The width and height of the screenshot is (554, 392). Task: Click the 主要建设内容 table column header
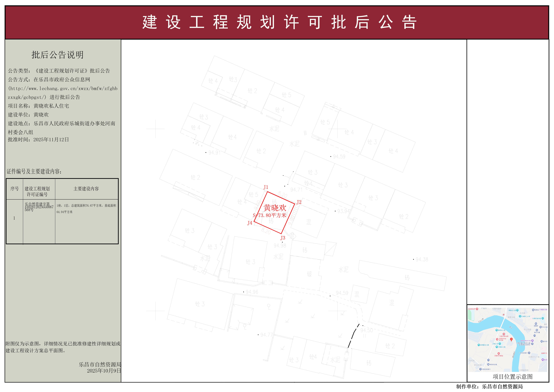pos(86,189)
